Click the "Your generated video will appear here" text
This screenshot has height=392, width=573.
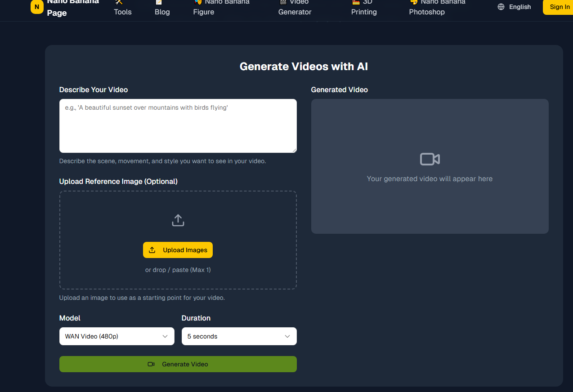[x=430, y=179]
